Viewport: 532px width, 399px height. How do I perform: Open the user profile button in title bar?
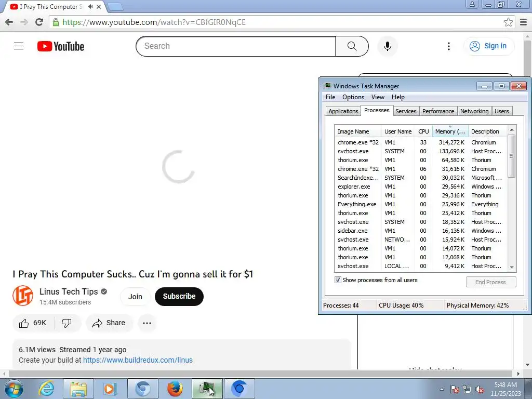point(472,4)
